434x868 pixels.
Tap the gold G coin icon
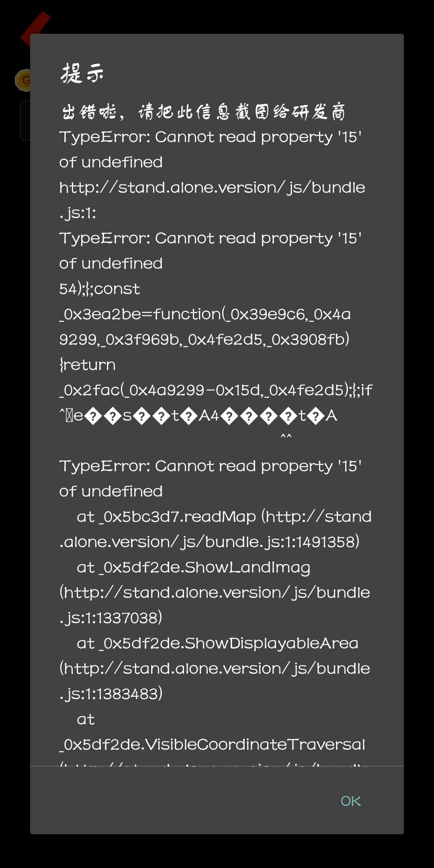23,80
